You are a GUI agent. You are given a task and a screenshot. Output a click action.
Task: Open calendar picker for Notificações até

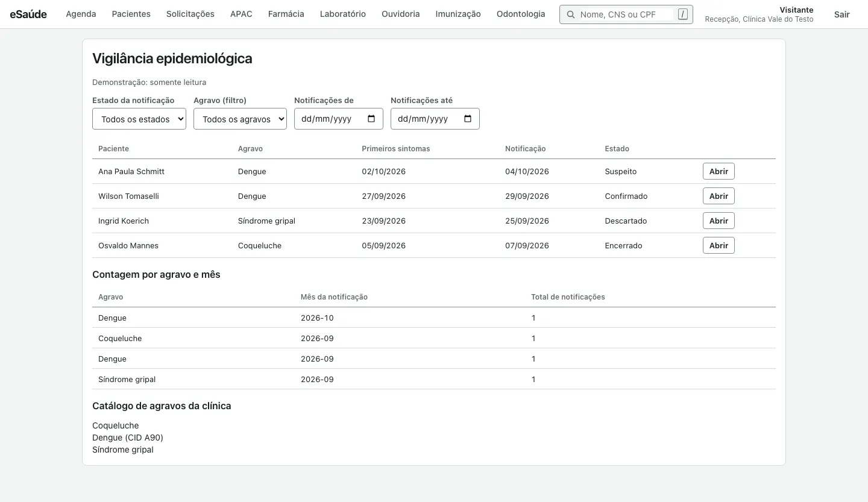[x=468, y=119]
